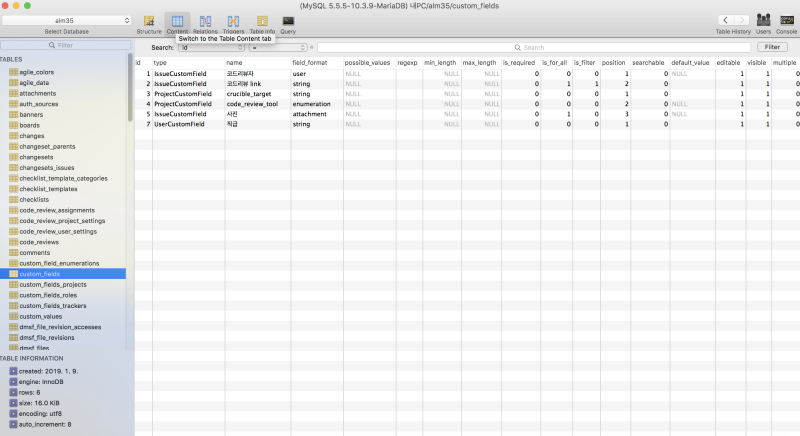Switch to the Content tab

[x=177, y=24]
